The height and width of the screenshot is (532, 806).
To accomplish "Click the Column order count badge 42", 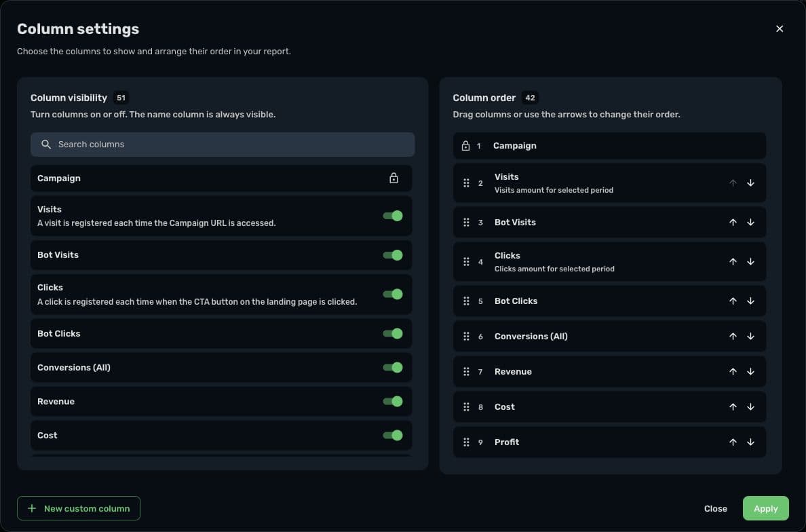I will 530,98.
